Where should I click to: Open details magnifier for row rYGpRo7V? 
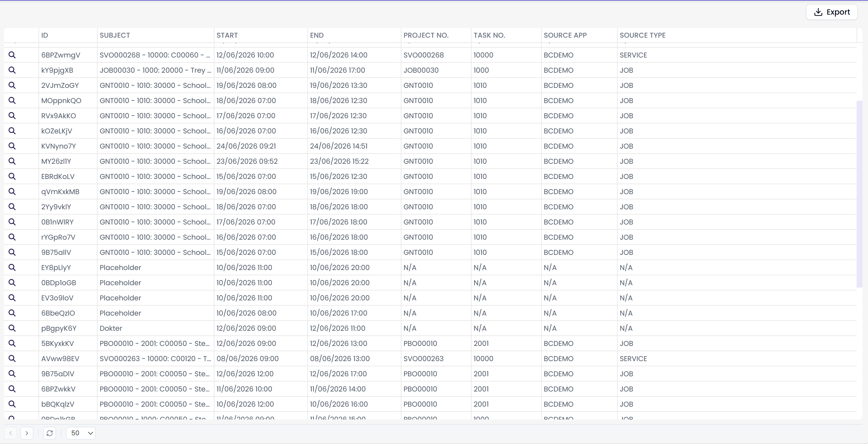coord(12,237)
